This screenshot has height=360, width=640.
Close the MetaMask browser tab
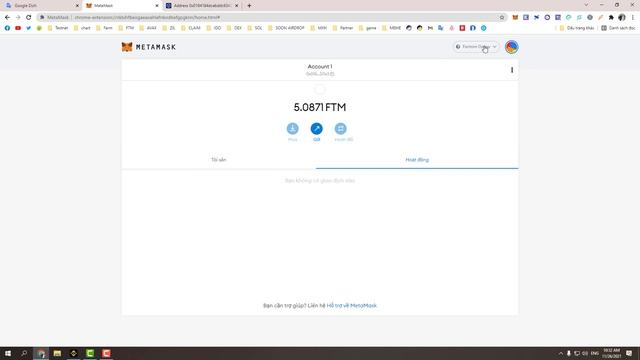(157, 6)
